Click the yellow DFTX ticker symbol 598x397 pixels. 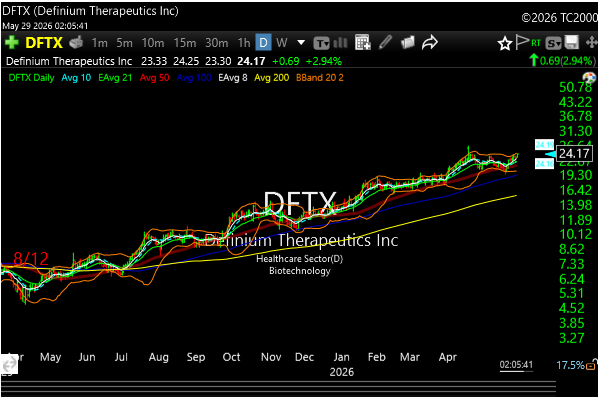point(44,43)
